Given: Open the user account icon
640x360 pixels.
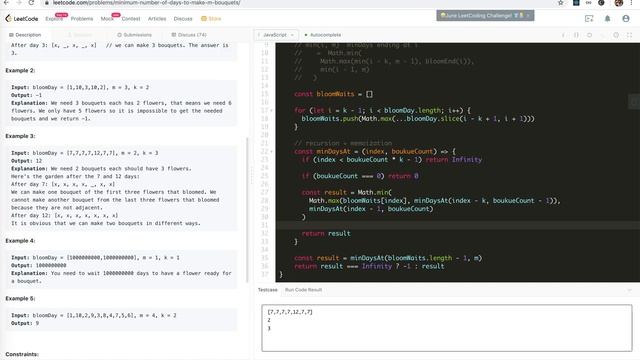Looking at the screenshot, I should [x=626, y=18].
